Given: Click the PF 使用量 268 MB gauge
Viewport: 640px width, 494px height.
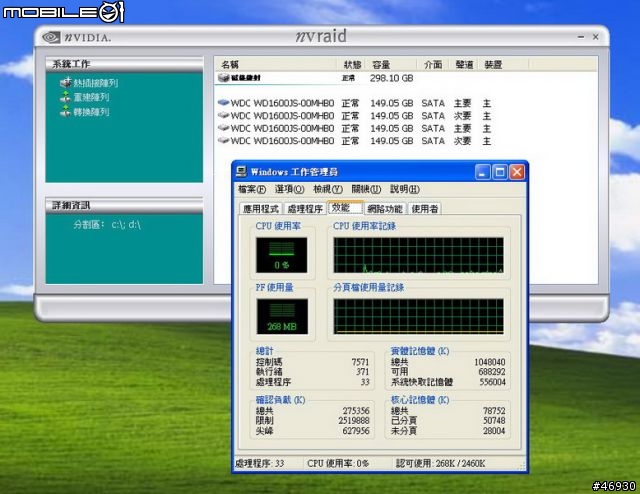Looking at the screenshot, I should click(282, 316).
